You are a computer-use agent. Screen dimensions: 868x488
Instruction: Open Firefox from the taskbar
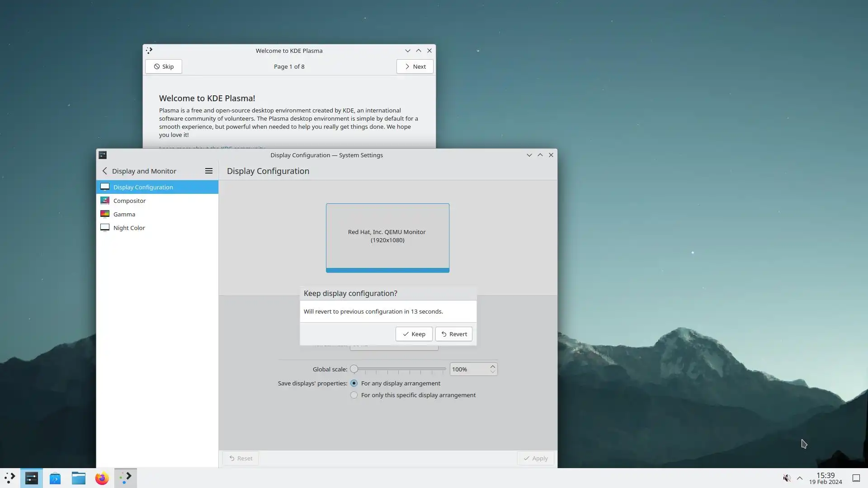(102, 478)
